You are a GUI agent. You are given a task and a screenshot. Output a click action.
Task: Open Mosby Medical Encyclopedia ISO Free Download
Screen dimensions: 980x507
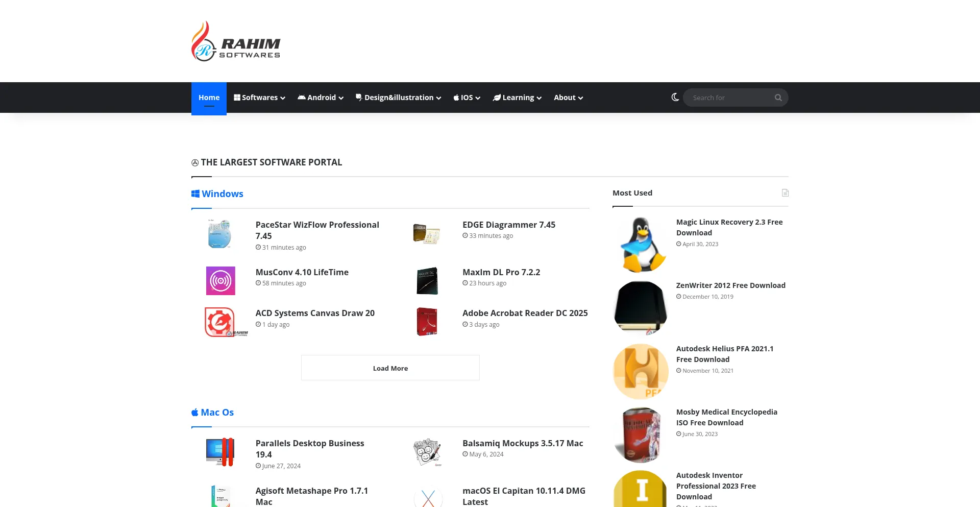coord(727,417)
